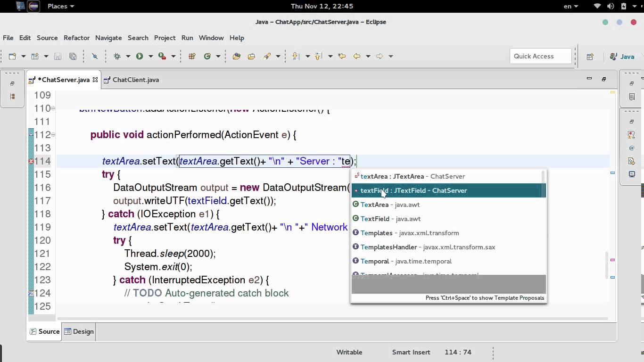Launch Debug mode from the toolbar
Viewport: 644px width, 362px height.
tap(118, 56)
